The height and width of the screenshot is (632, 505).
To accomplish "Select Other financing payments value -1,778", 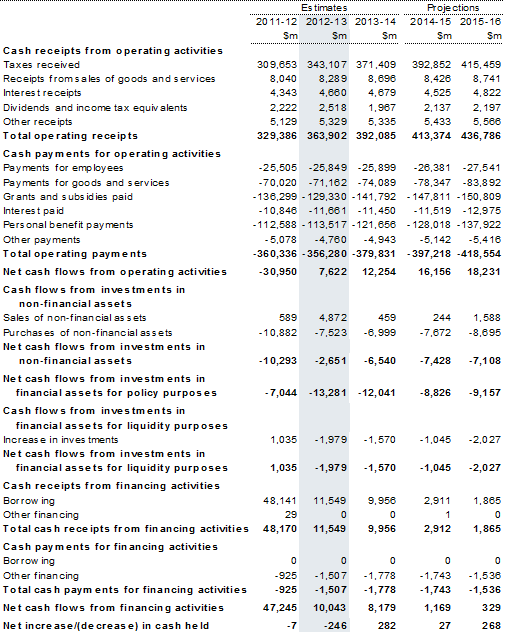I will coord(380,576).
